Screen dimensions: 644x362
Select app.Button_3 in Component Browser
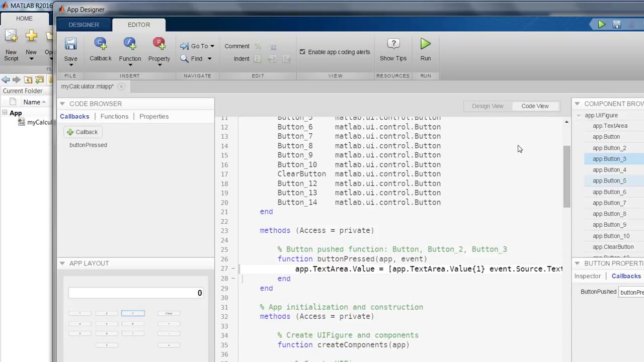point(609,159)
